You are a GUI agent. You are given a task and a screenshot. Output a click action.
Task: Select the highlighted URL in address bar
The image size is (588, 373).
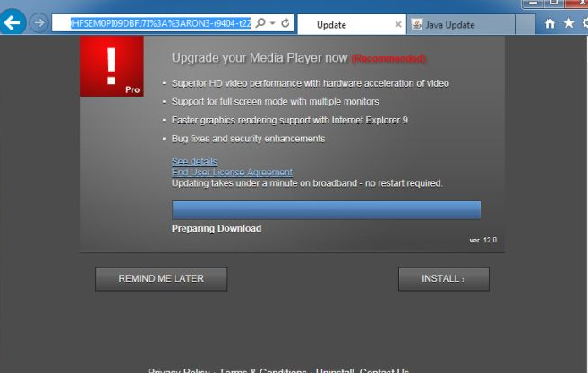coord(161,23)
